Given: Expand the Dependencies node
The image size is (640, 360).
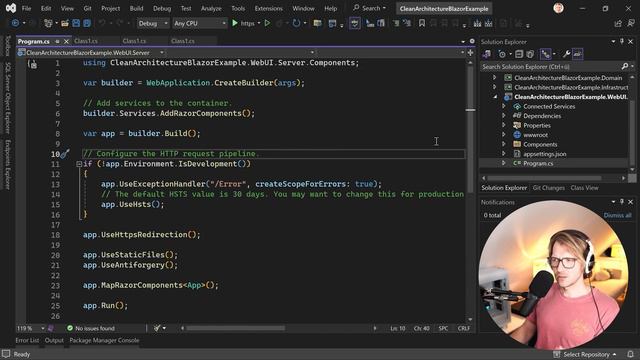Looking at the screenshot, I should [x=504, y=116].
